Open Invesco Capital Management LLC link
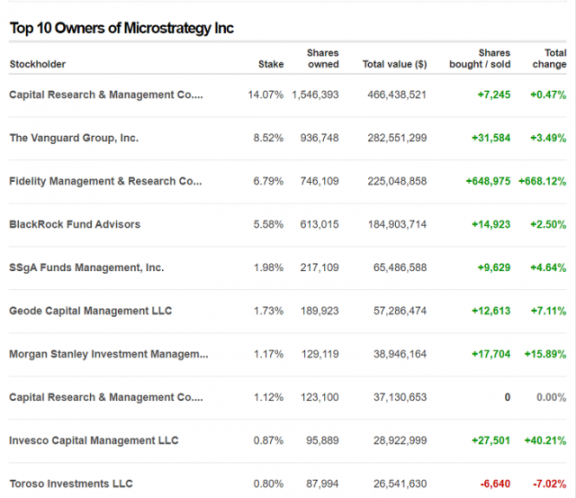576x498 pixels. (94, 440)
